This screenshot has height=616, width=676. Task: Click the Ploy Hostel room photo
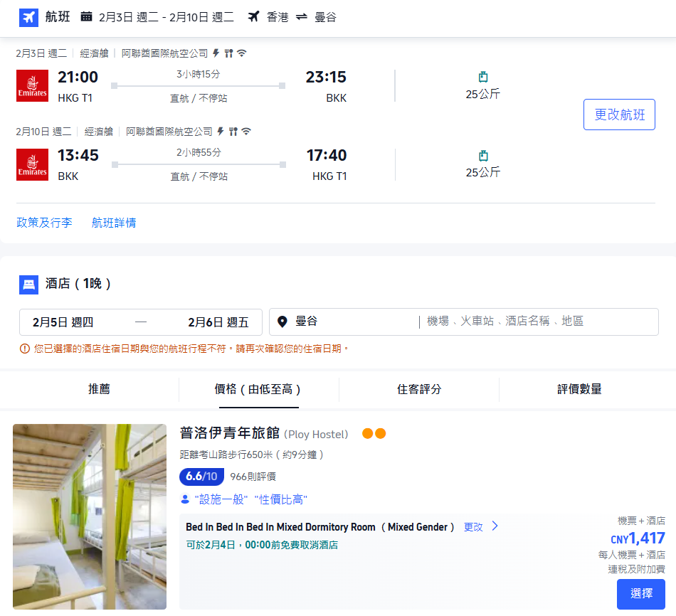[x=89, y=516]
